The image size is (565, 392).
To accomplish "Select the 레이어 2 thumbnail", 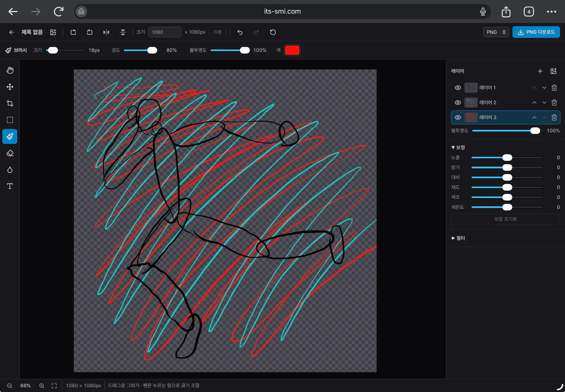I will point(471,102).
